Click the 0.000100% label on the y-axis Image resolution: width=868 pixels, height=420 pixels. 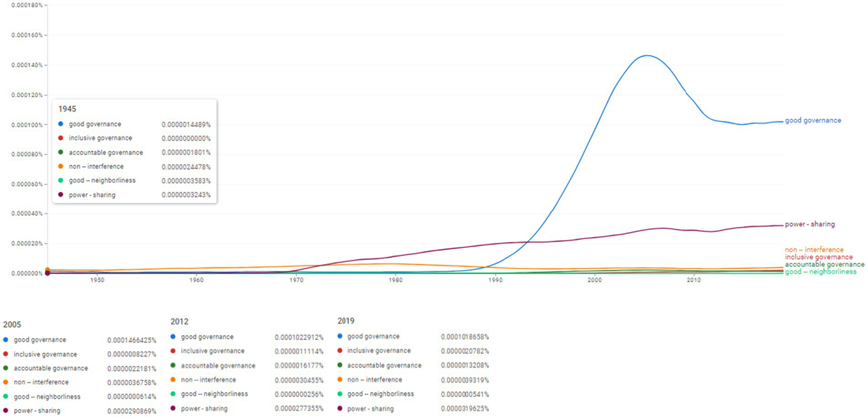27,125
